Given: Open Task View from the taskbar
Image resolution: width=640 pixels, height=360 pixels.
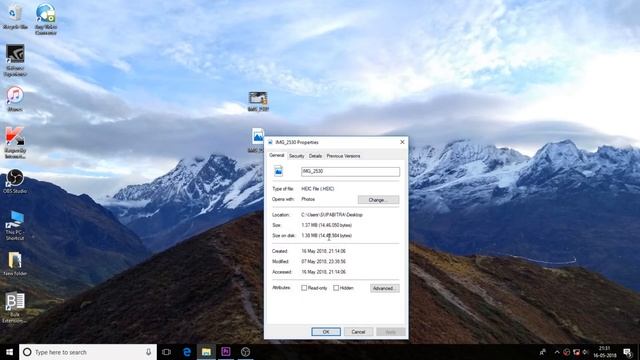Looking at the screenshot, I should click(x=166, y=352).
